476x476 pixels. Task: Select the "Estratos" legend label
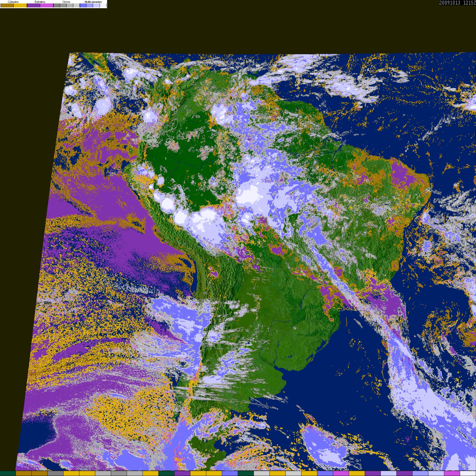[40, 2]
